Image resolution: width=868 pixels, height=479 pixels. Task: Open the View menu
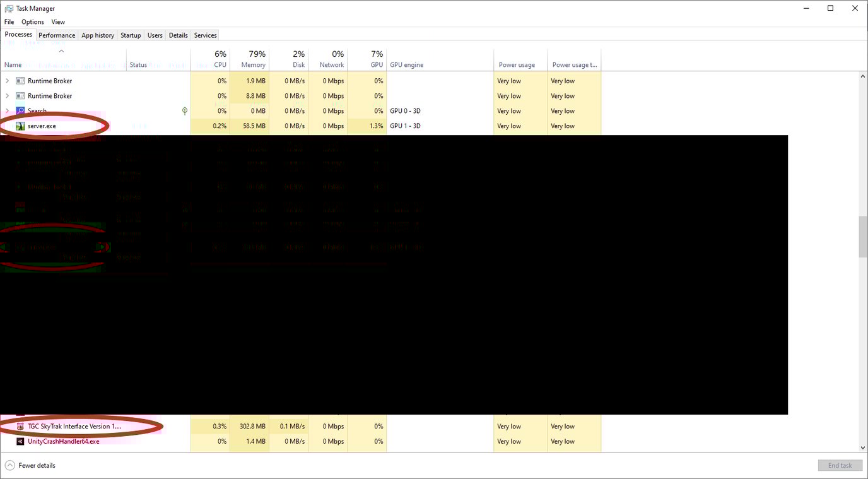click(x=57, y=21)
